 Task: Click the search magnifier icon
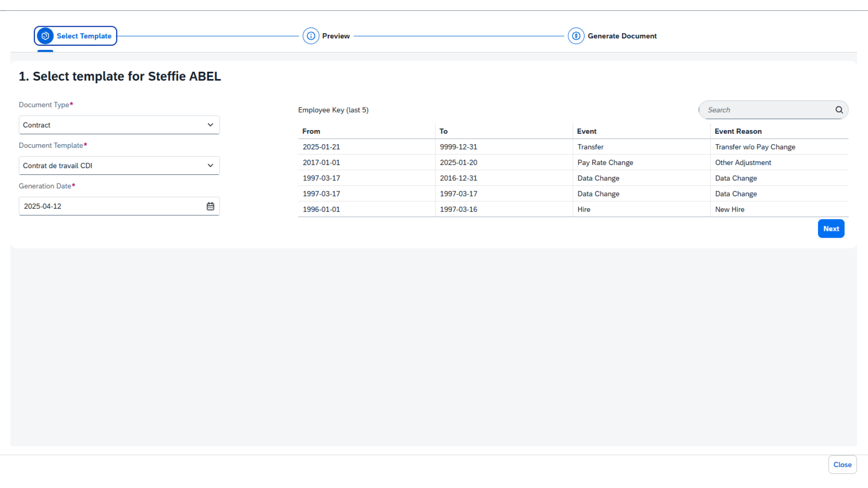[x=839, y=110]
